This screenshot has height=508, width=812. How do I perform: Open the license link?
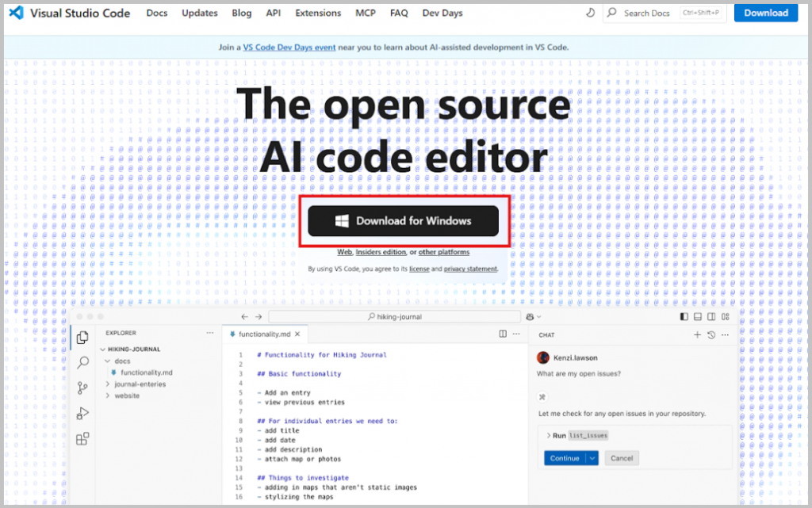pos(419,269)
